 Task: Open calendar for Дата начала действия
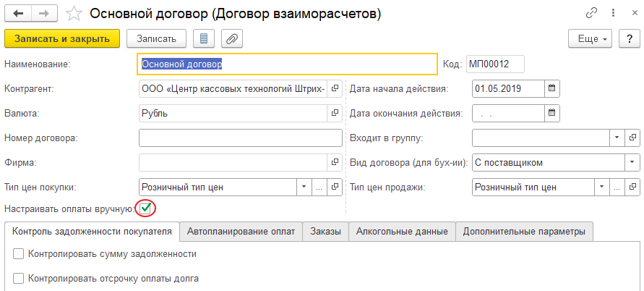552,89
